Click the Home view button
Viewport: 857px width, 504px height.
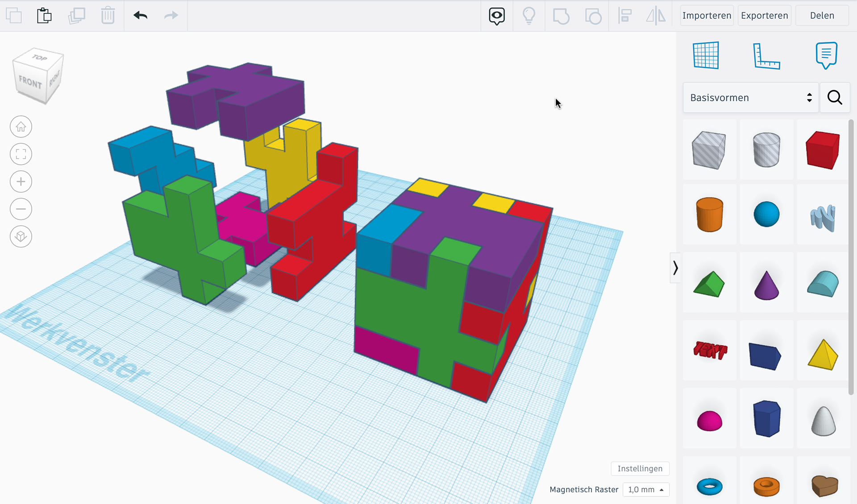click(21, 127)
